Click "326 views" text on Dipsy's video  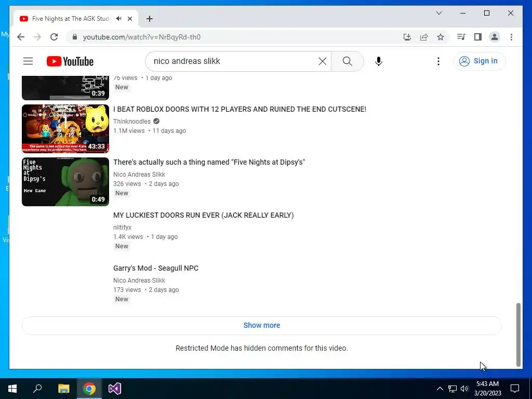click(x=127, y=183)
